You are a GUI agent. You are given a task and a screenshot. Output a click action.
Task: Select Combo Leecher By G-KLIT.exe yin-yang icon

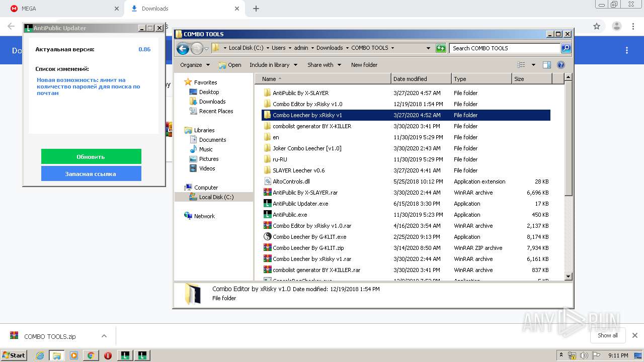267,237
